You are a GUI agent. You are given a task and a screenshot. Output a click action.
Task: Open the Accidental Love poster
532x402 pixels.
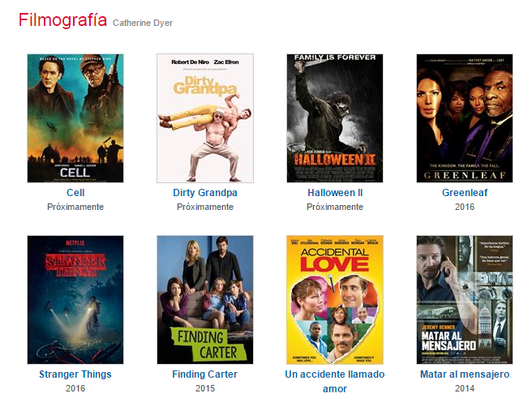[335, 300]
